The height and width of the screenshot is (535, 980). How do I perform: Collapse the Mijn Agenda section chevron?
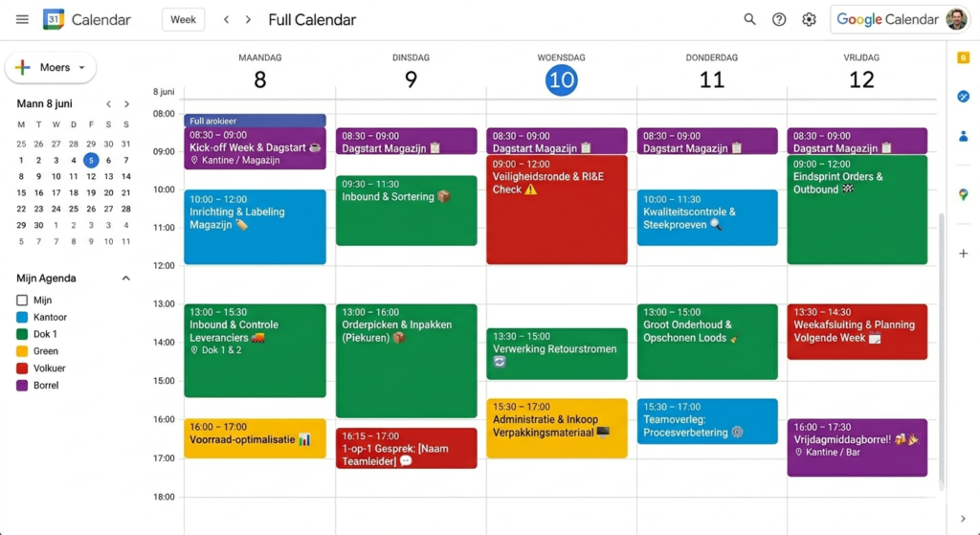[125, 279]
